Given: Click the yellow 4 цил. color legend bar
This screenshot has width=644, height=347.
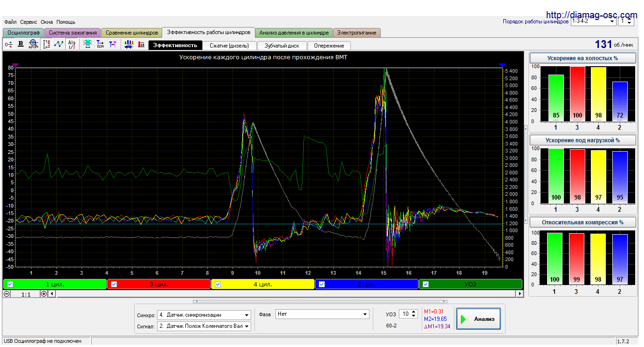Looking at the screenshot, I should click(263, 284).
